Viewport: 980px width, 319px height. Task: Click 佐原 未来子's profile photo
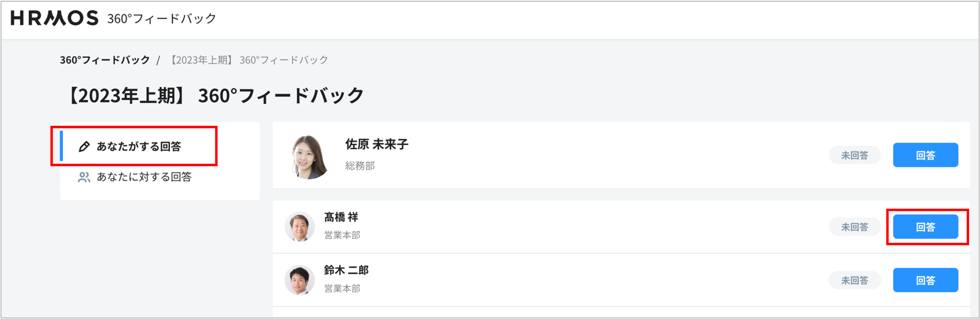pyautogui.click(x=309, y=157)
